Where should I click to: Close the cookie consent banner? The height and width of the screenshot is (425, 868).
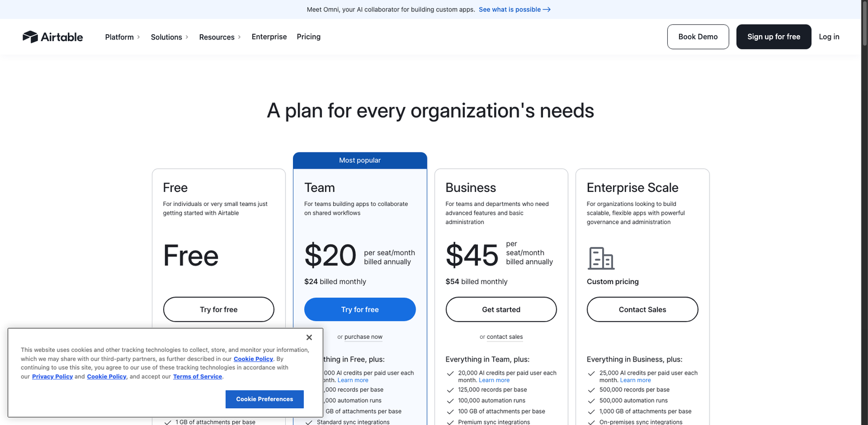[x=309, y=337]
